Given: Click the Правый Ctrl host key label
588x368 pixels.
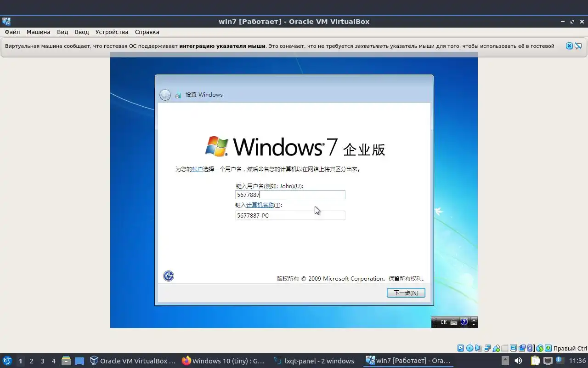Looking at the screenshot, I should click(570, 348).
